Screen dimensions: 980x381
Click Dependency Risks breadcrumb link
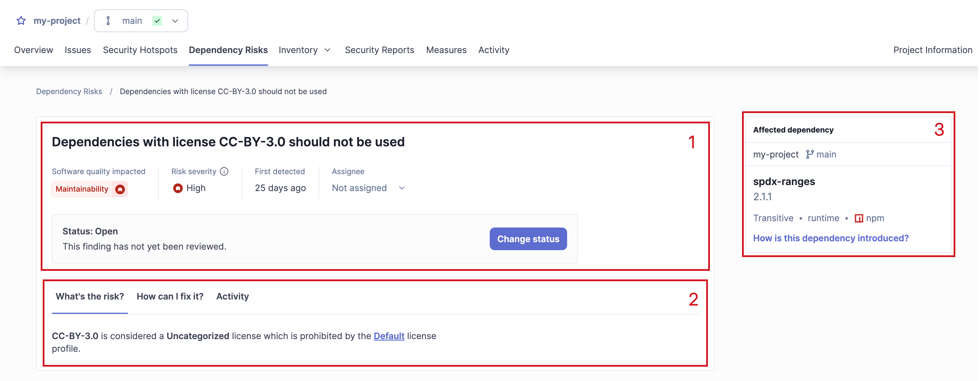69,91
